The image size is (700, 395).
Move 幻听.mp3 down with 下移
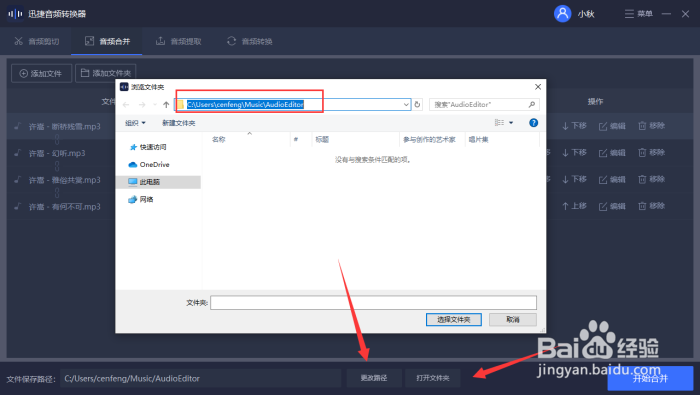pyautogui.click(x=574, y=153)
